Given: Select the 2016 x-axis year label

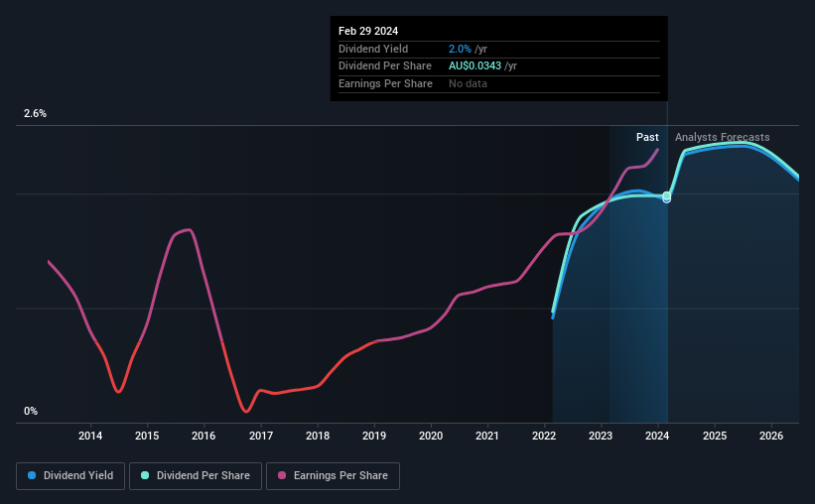Looking at the screenshot, I should click(x=204, y=436).
